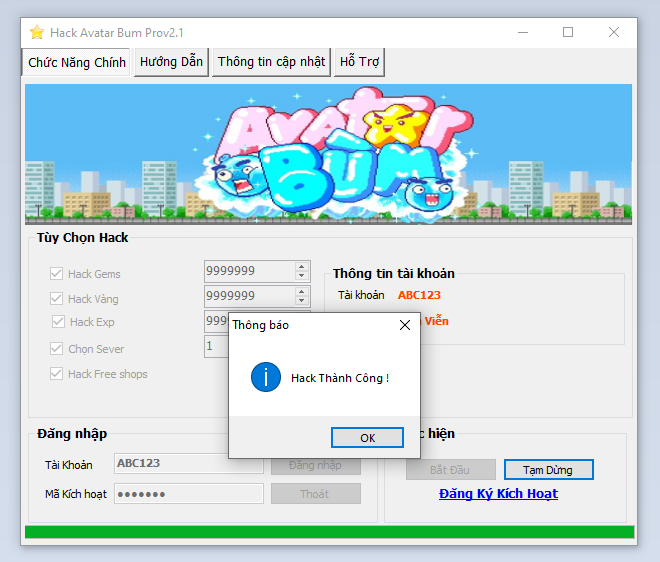Toggle the Hack Free shops checkbox
Viewport: 660px width, 562px height.
tap(56, 373)
